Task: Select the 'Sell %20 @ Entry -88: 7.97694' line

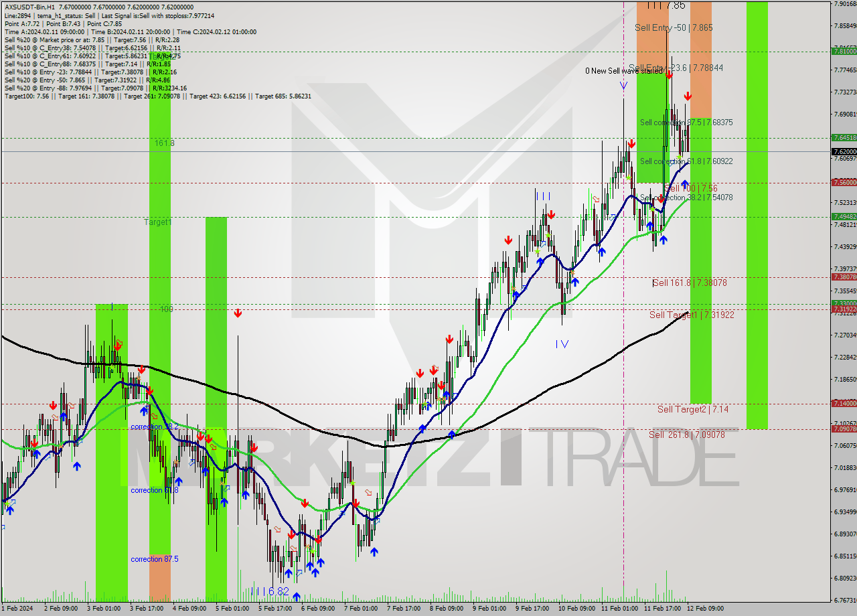Action: 95,88
